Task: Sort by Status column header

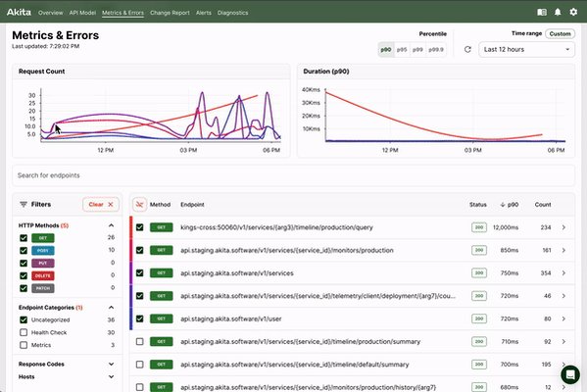Action: point(478,205)
